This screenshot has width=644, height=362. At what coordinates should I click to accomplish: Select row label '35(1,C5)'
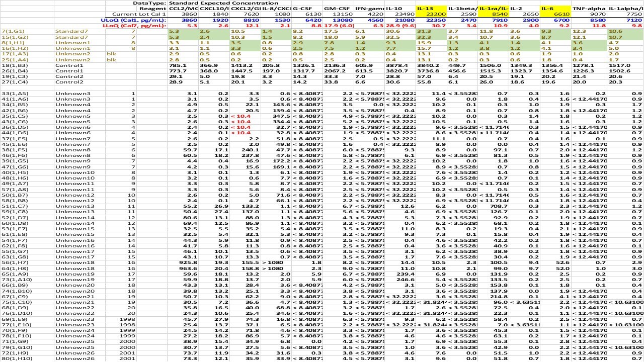click(14, 116)
